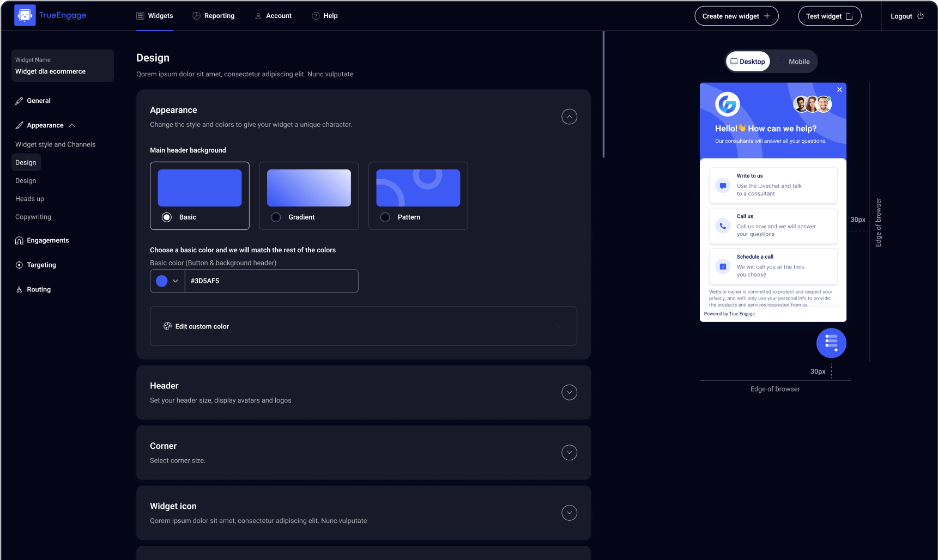
Task: Click the plus icon in Create new widget
Action: click(x=767, y=16)
